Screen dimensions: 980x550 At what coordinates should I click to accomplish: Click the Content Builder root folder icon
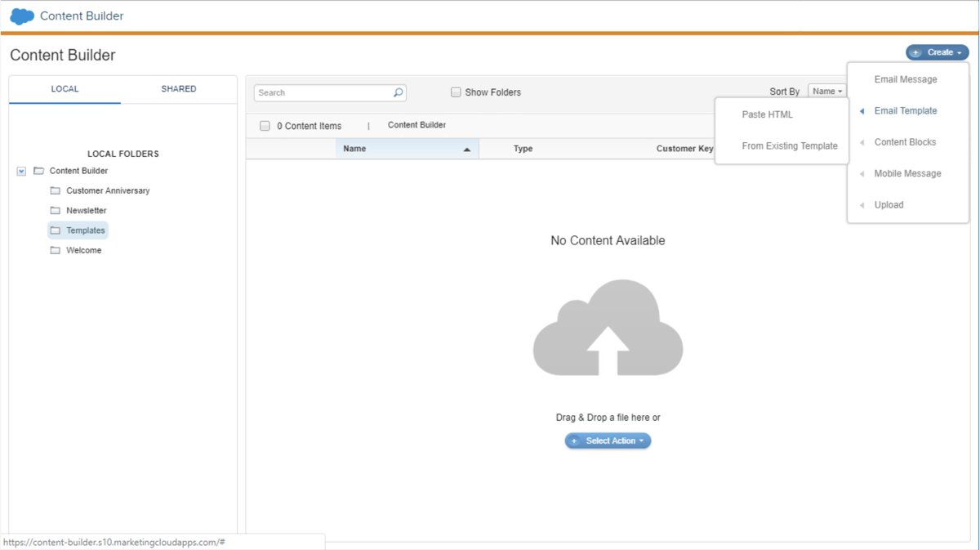click(38, 171)
